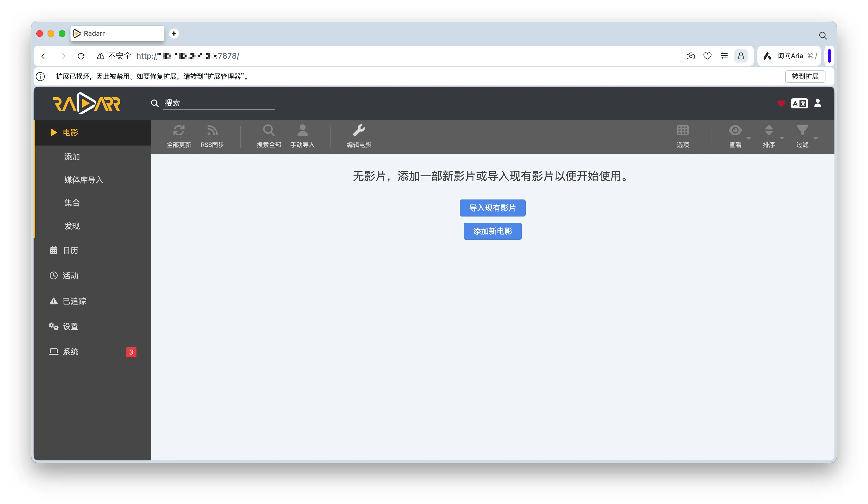The image size is (868, 504).
Task: Open the 排序 sort menu
Action: (x=769, y=136)
